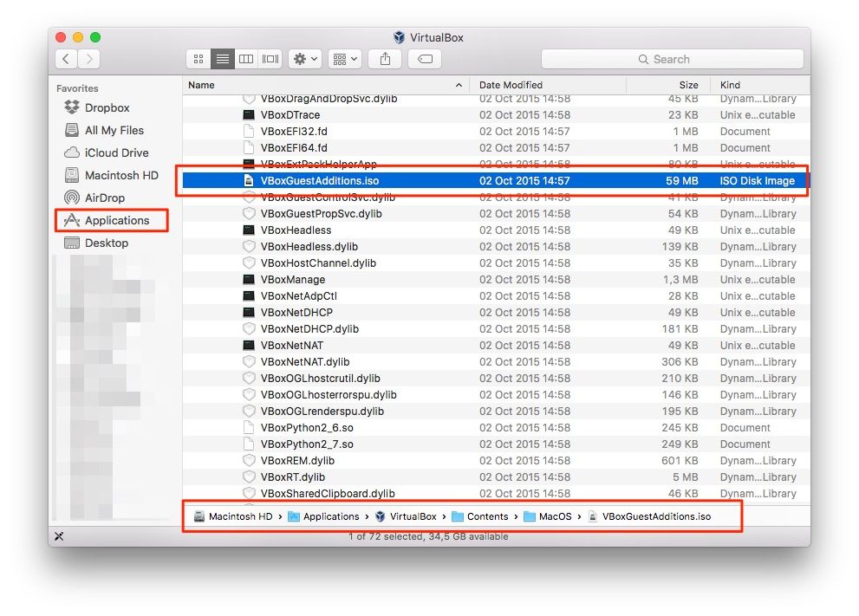Open the Action gear menu
Image resolution: width=859 pixels, height=616 pixels.
305,59
